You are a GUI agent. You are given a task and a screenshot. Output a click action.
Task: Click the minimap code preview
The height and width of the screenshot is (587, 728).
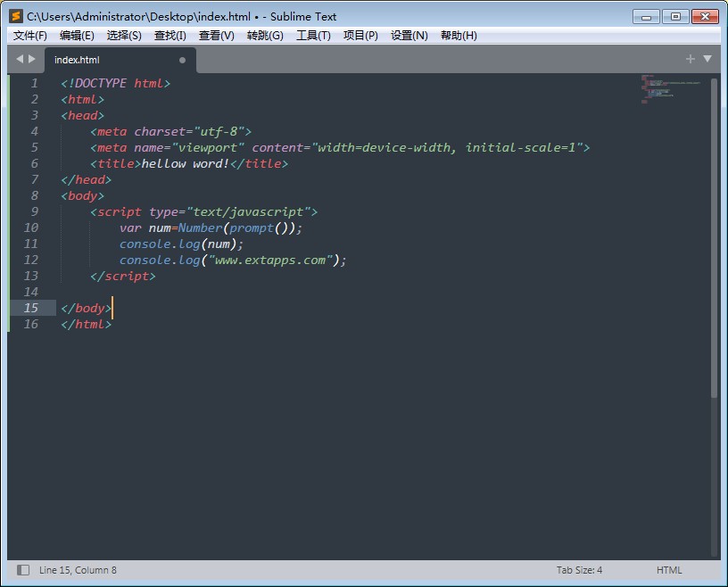point(670,88)
